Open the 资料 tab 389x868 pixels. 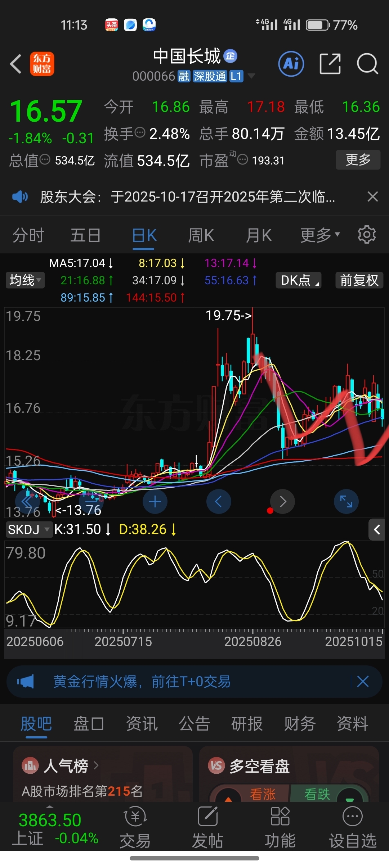(x=353, y=724)
